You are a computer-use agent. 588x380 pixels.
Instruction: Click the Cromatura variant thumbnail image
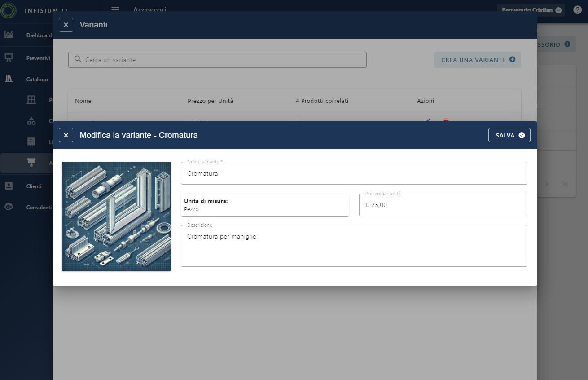(x=116, y=217)
